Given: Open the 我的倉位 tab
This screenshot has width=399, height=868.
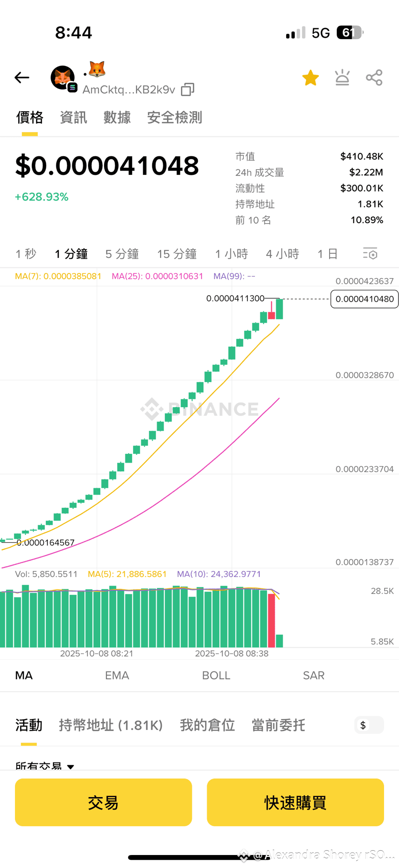Looking at the screenshot, I should 207,725.
